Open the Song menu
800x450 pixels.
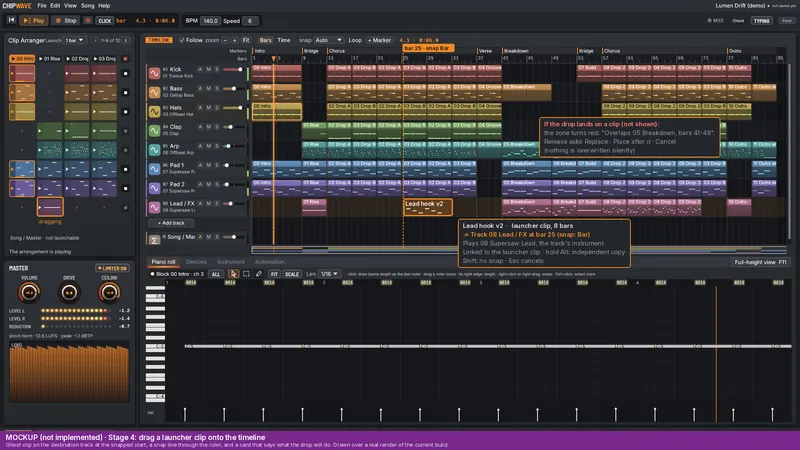click(x=88, y=6)
